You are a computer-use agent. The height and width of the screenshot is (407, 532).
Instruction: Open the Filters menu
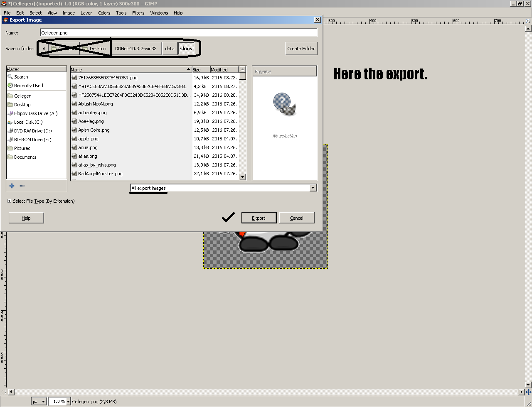(138, 12)
